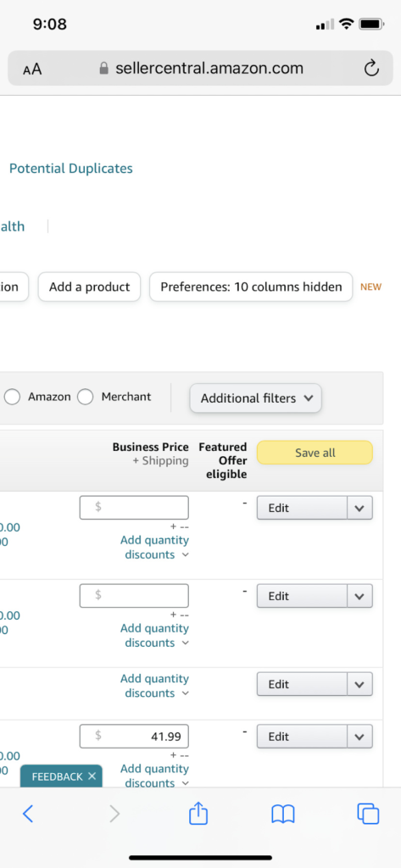Screen dimensions: 401x868
Task: Click the Business Price field showing 41.99
Action: coord(134,737)
